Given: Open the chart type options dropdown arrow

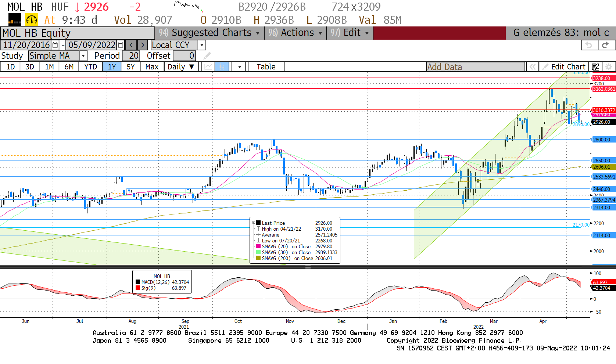Looking at the screenshot, I should pos(240,67).
